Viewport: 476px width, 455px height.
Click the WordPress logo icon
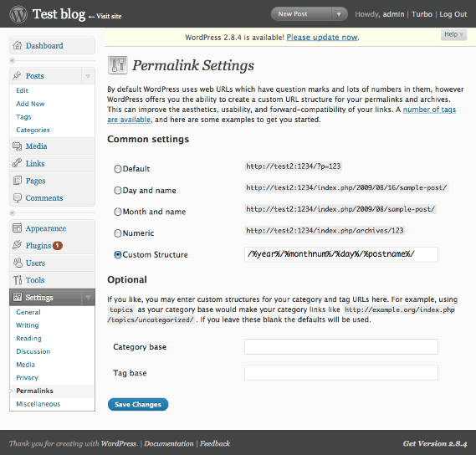18,14
